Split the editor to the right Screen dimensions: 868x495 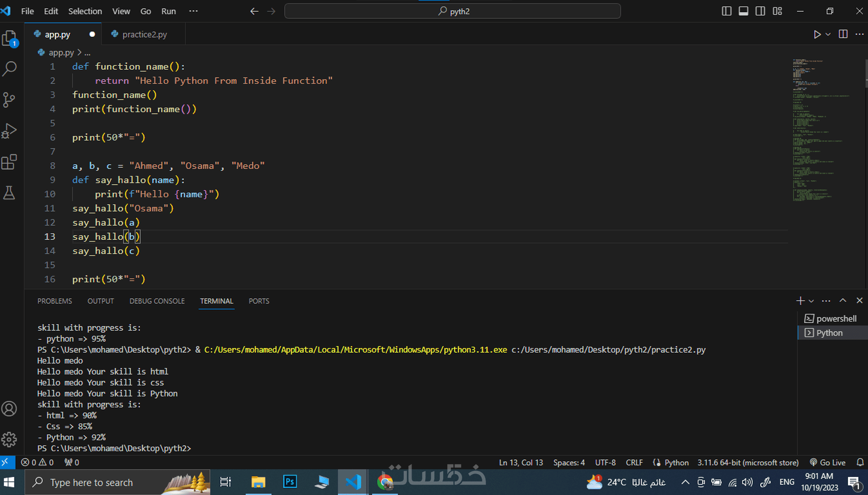point(843,34)
